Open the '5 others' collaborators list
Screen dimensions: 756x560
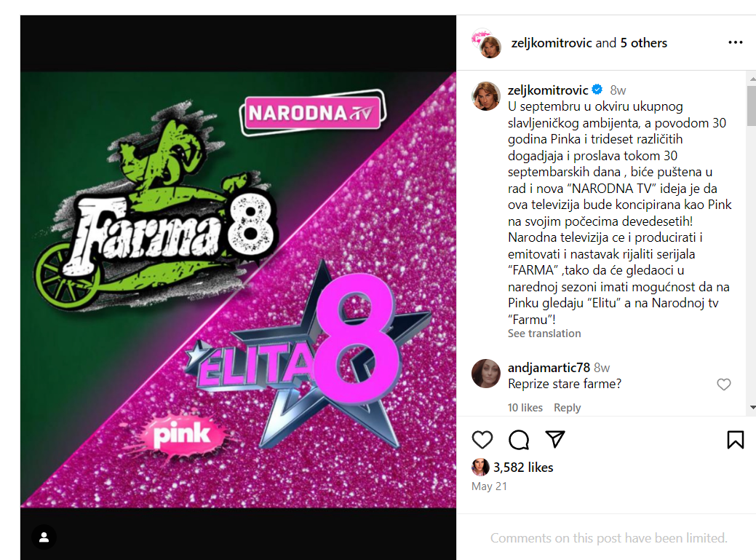click(644, 43)
